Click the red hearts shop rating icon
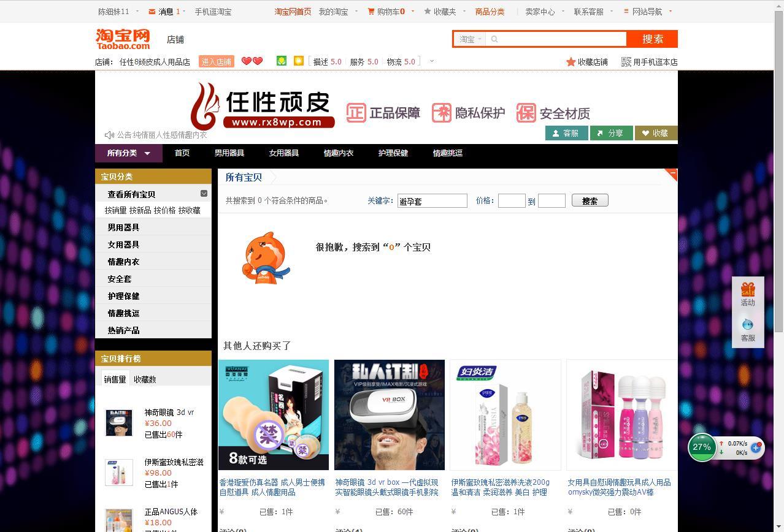The height and width of the screenshot is (532, 784). [252, 61]
